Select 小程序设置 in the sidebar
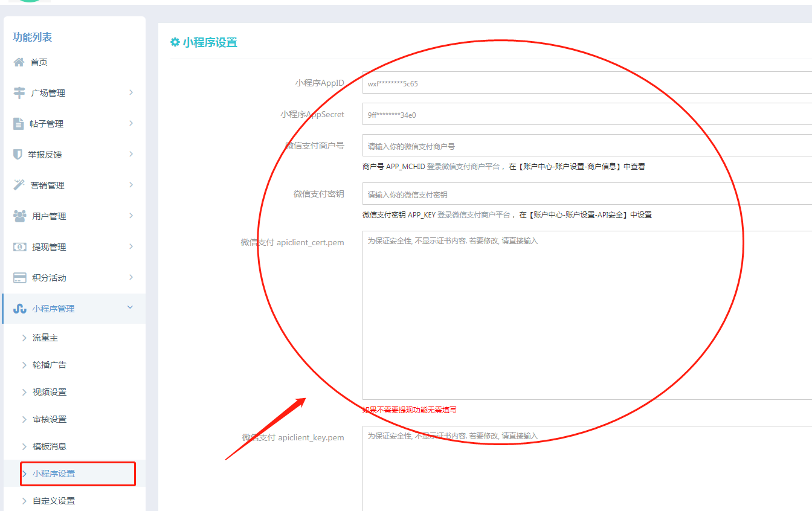812x511 pixels. (x=54, y=474)
